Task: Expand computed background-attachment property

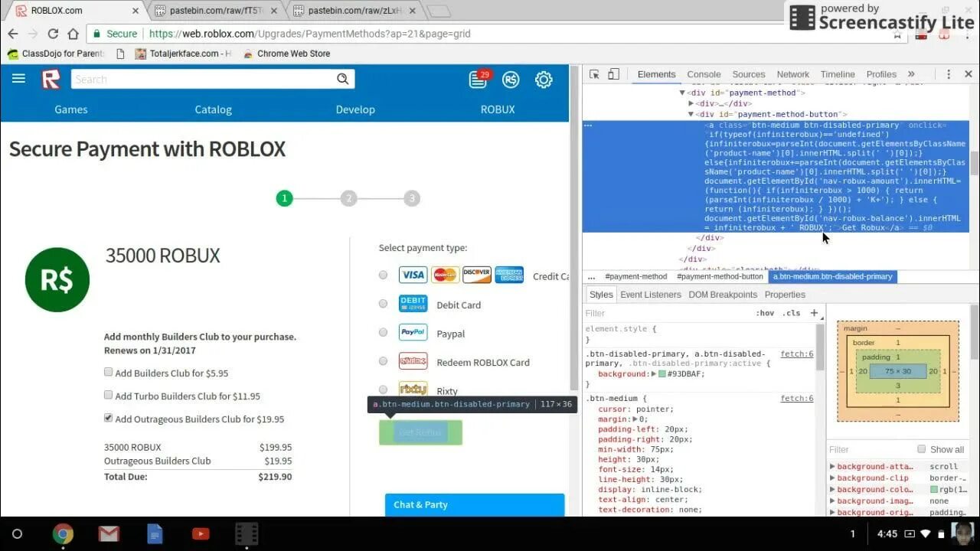Action: tap(832, 467)
